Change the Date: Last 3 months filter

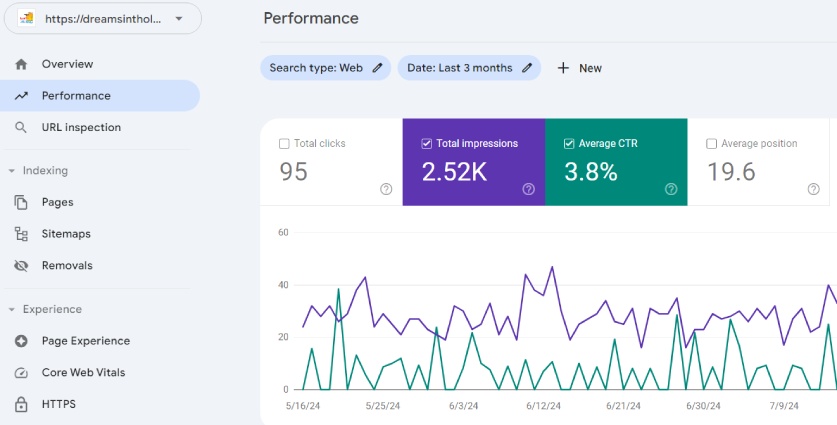[x=469, y=68]
